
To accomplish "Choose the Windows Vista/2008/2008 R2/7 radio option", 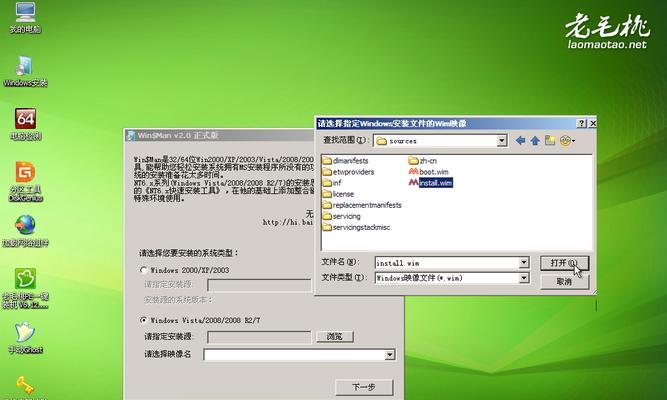I will point(144,320).
